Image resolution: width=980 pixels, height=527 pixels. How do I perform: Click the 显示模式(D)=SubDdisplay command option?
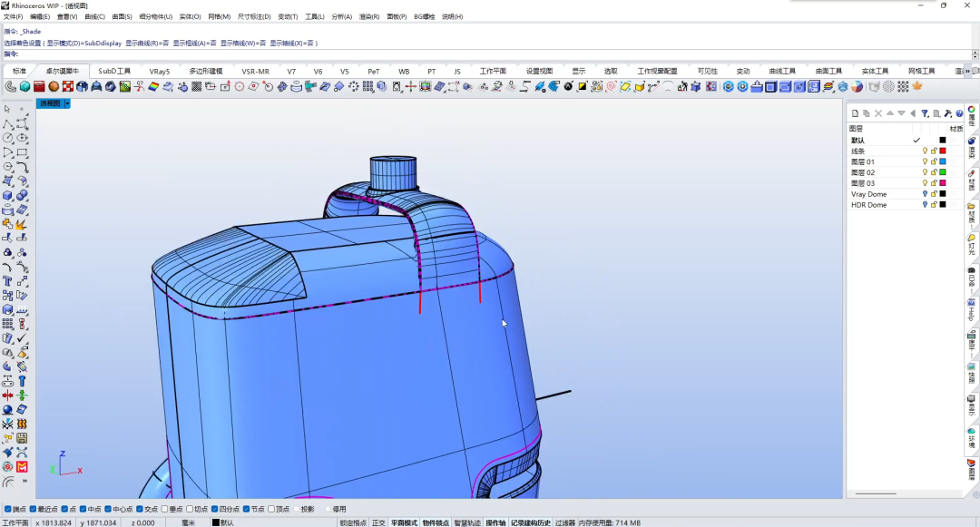click(83, 43)
